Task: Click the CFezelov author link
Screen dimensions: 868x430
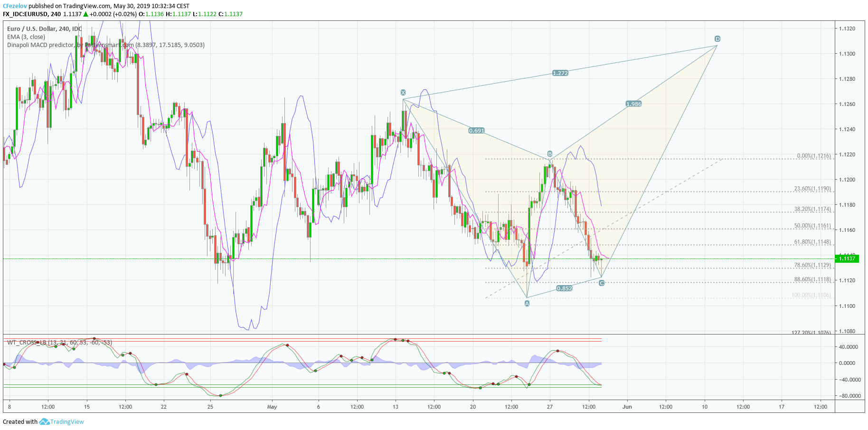Action: pos(15,6)
